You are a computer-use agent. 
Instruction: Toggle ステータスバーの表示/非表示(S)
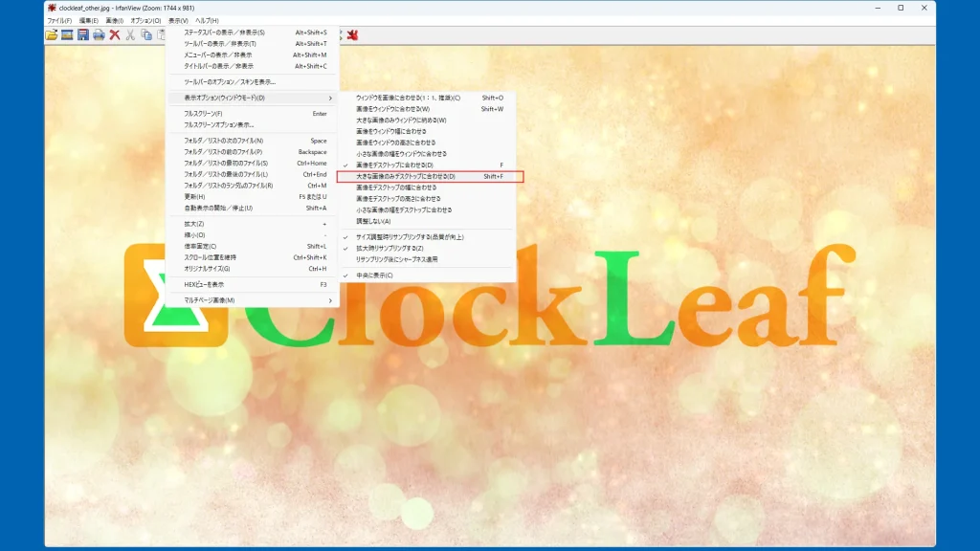[253, 33]
